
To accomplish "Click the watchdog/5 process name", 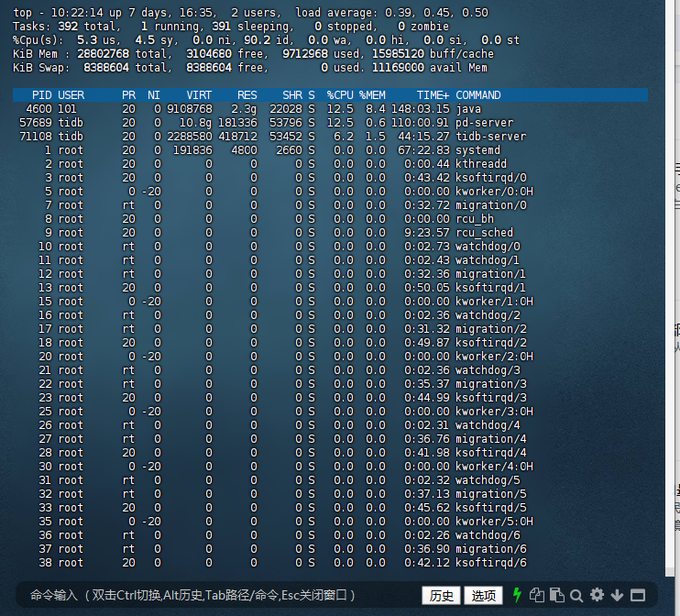I will pyautogui.click(x=488, y=480).
